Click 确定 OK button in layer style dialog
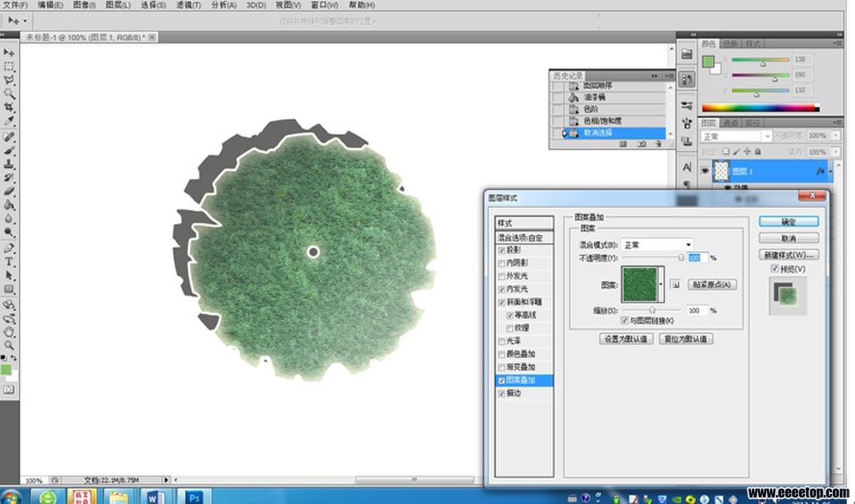This screenshot has height=504, width=855. (789, 221)
